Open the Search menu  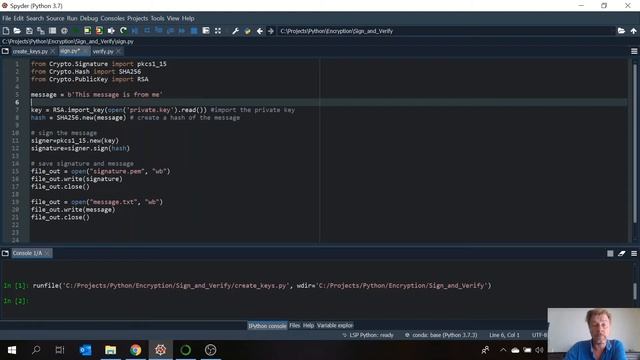click(35, 18)
